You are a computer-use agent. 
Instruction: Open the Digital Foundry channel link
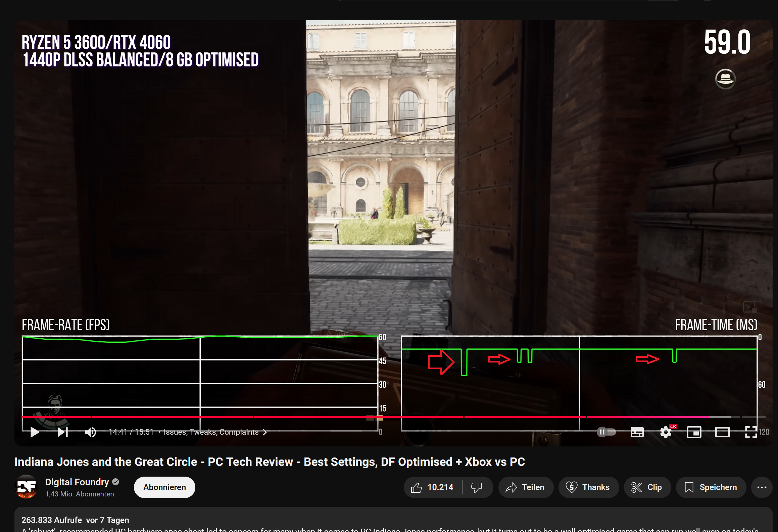tap(77, 482)
